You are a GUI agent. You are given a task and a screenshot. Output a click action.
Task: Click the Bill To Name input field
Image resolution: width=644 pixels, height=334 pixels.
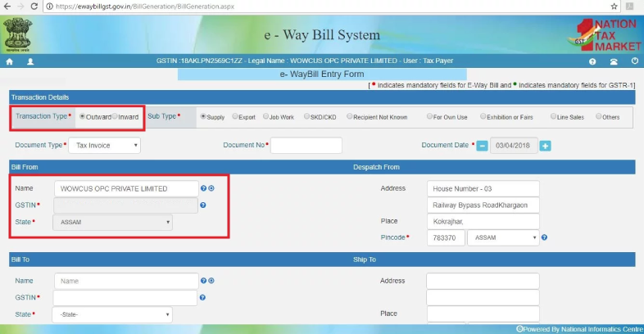click(126, 281)
